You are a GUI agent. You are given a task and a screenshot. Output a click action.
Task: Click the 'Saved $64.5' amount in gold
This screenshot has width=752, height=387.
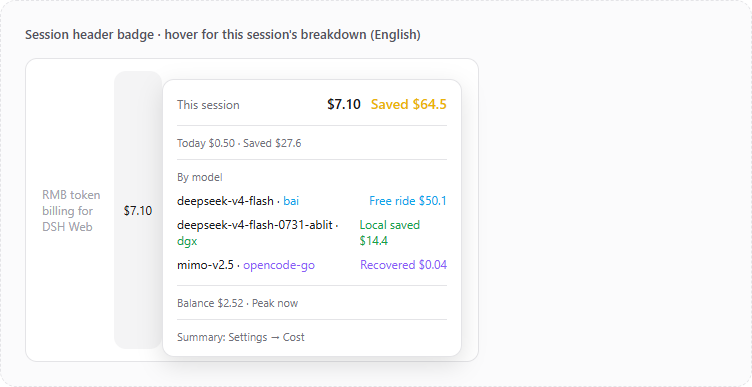click(409, 105)
